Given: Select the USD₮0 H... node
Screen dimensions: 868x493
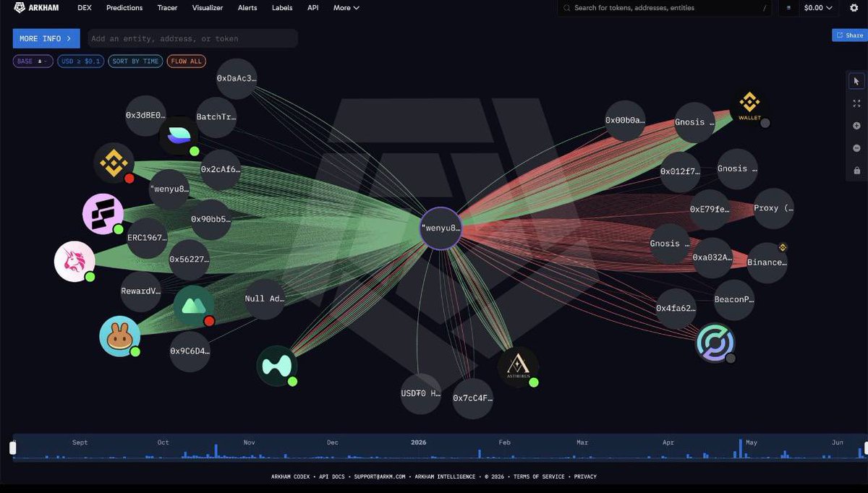Looking at the screenshot, I should (421, 394).
